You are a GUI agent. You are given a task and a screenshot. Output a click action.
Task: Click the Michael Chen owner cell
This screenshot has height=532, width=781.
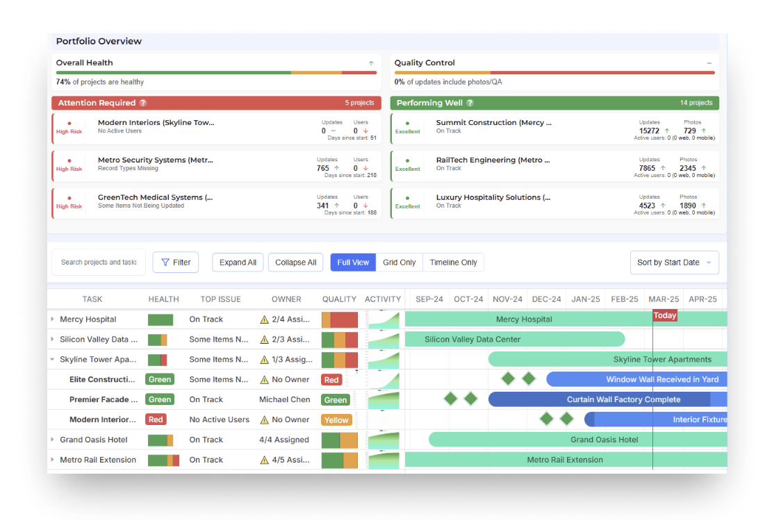[285, 399]
